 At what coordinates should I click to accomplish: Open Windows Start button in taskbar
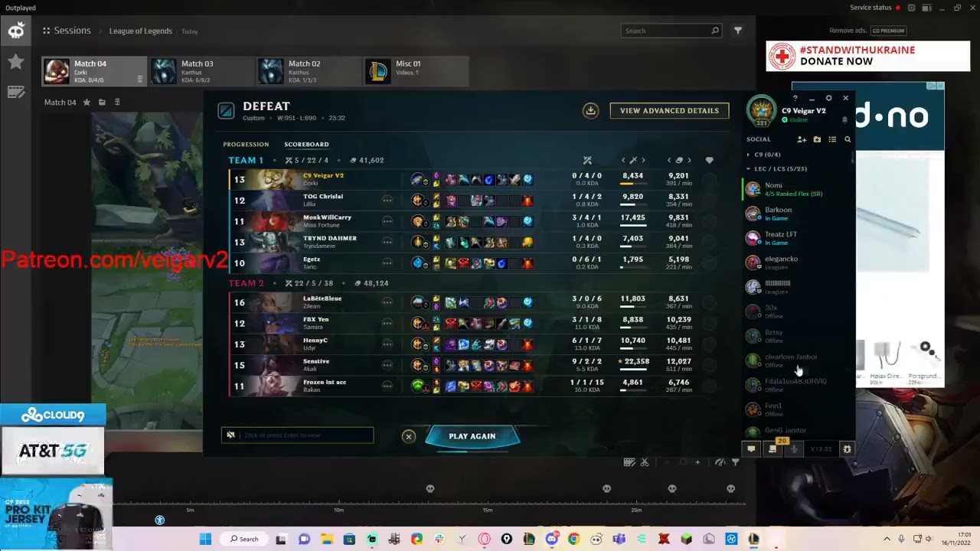click(205, 539)
